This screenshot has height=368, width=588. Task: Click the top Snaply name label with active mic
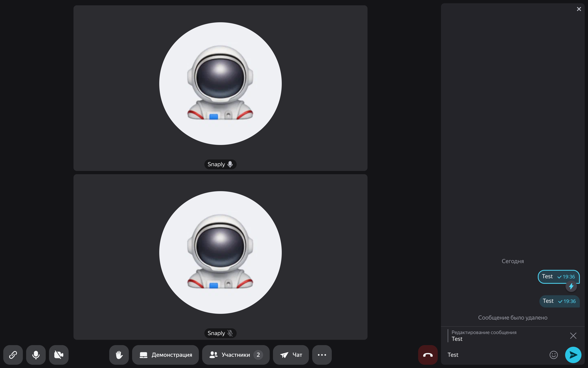[x=220, y=164]
